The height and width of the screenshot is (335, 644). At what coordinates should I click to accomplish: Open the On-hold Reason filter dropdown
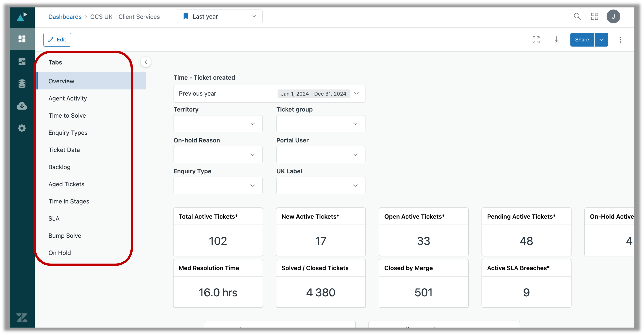tap(218, 155)
